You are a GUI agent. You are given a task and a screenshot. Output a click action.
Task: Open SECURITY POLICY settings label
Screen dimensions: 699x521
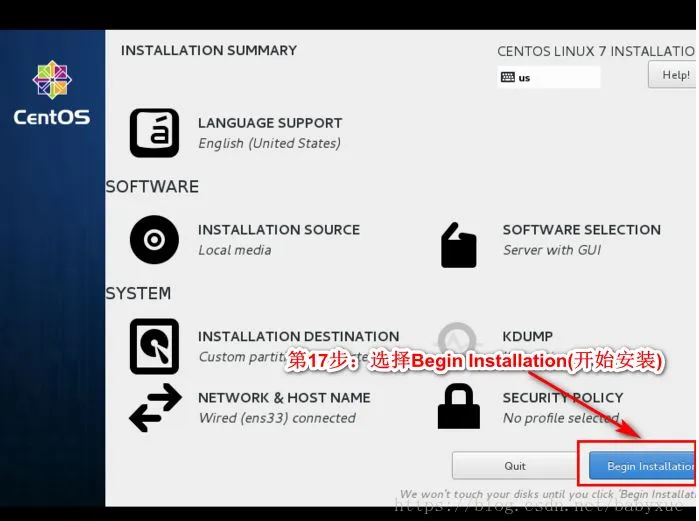(x=563, y=398)
